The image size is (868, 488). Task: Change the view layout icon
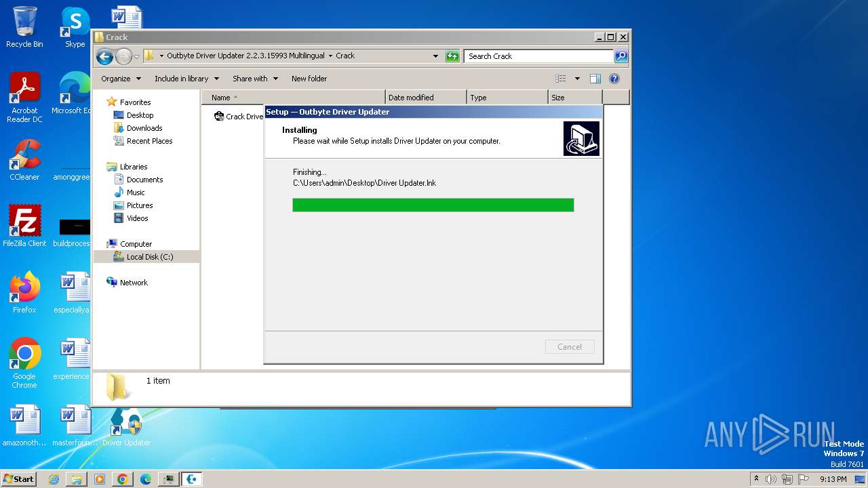pos(561,79)
